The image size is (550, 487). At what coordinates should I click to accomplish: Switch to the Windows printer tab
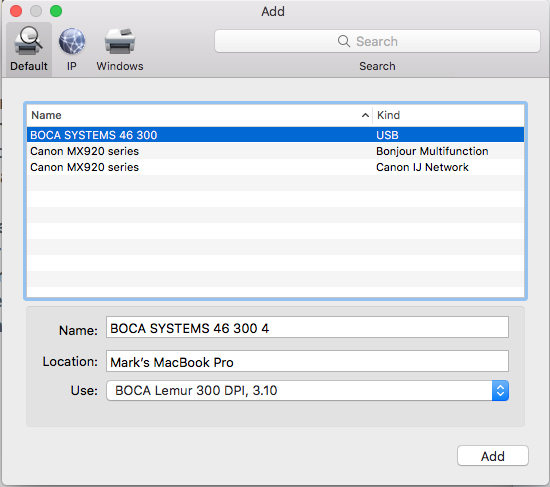tap(120, 49)
